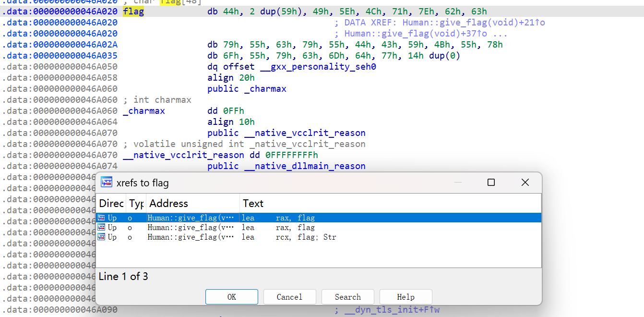Click the highlighted flag label in disassembly
Screen dimensions: 644x317
tap(133, 12)
